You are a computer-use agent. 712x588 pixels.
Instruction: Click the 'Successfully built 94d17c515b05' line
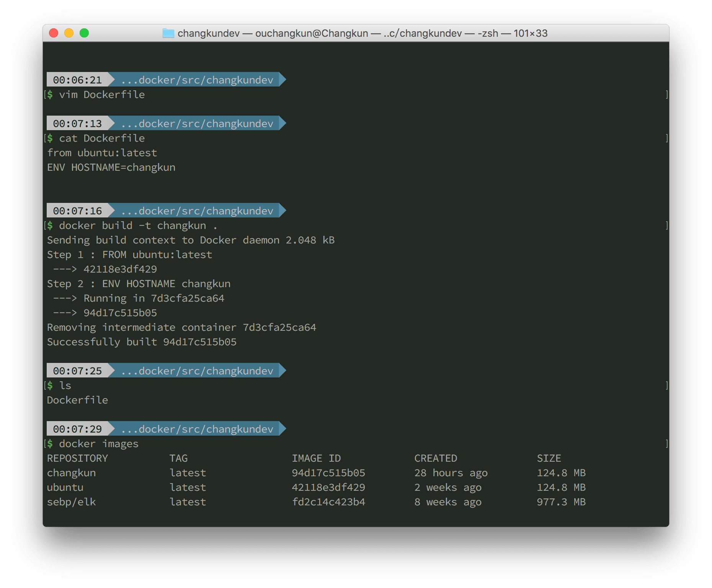(x=142, y=342)
